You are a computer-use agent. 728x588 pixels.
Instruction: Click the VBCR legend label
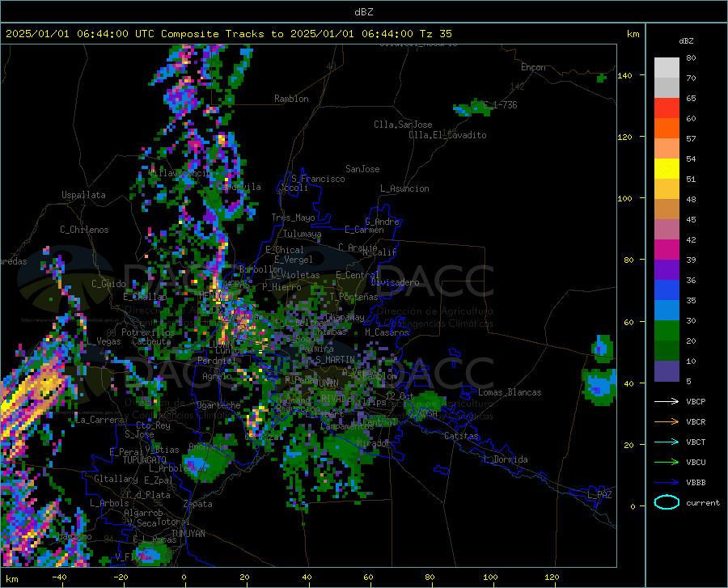(696, 422)
